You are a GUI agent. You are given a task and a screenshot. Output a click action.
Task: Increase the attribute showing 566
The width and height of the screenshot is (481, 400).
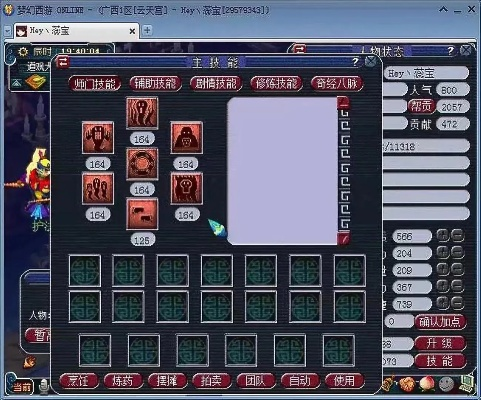(443, 236)
